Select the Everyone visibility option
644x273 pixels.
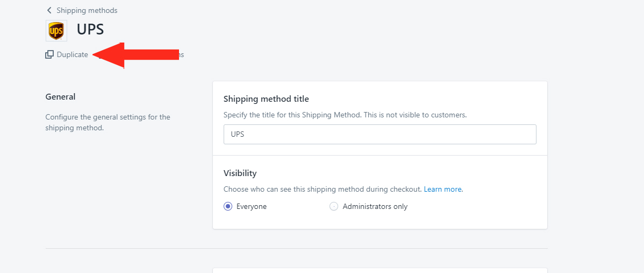coord(228,206)
